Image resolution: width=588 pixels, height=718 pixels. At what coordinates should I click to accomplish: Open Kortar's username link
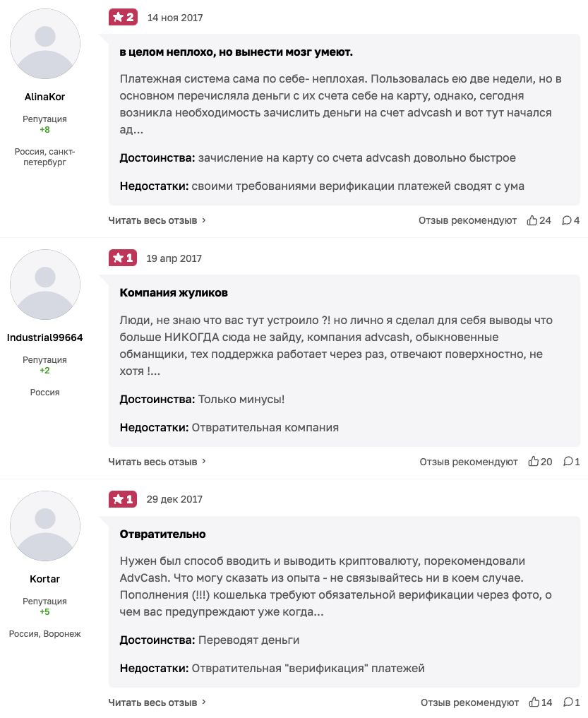[x=44, y=579]
